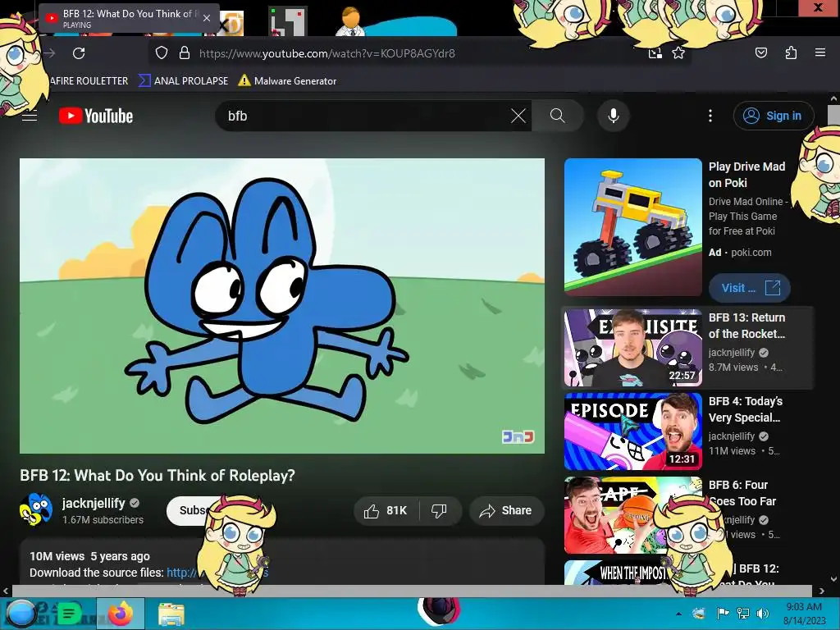840x630 pixels.
Task: Show hidden tray icons arrow
Action: (x=678, y=614)
